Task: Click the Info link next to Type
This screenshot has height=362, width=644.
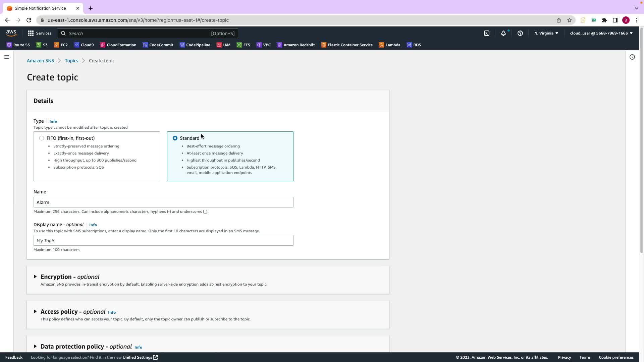Action: pyautogui.click(x=53, y=121)
